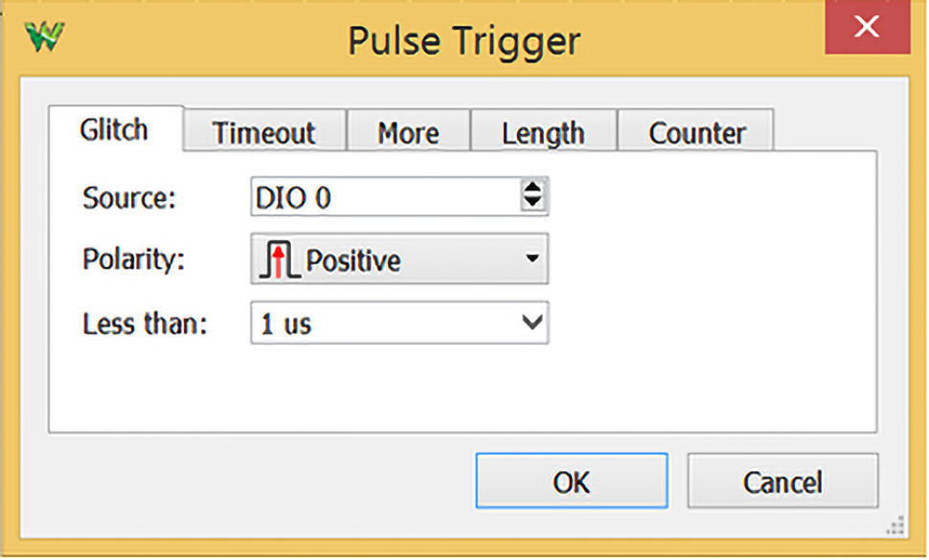
Task: Confirm with the OK button
Action: (572, 482)
